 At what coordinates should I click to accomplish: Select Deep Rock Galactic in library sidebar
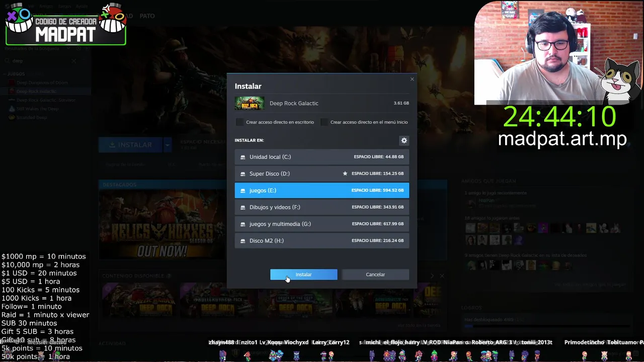point(36,92)
